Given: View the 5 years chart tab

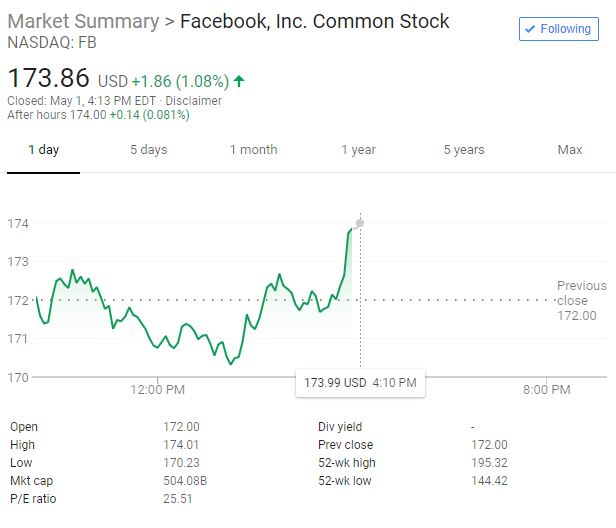Looking at the screenshot, I should tap(464, 150).
